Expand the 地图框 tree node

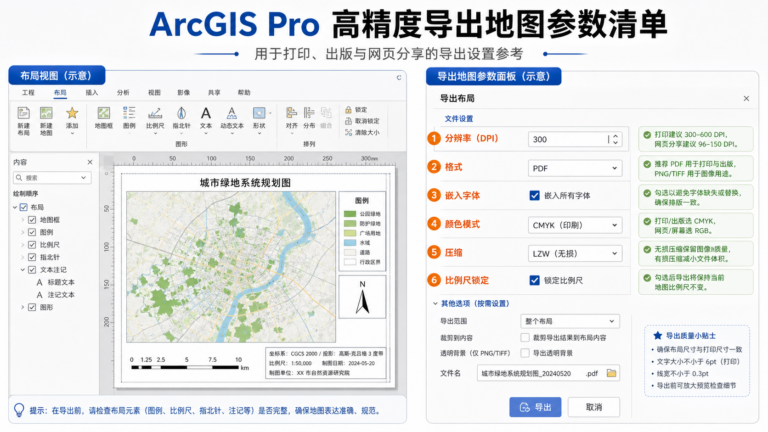click(x=23, y=220)
